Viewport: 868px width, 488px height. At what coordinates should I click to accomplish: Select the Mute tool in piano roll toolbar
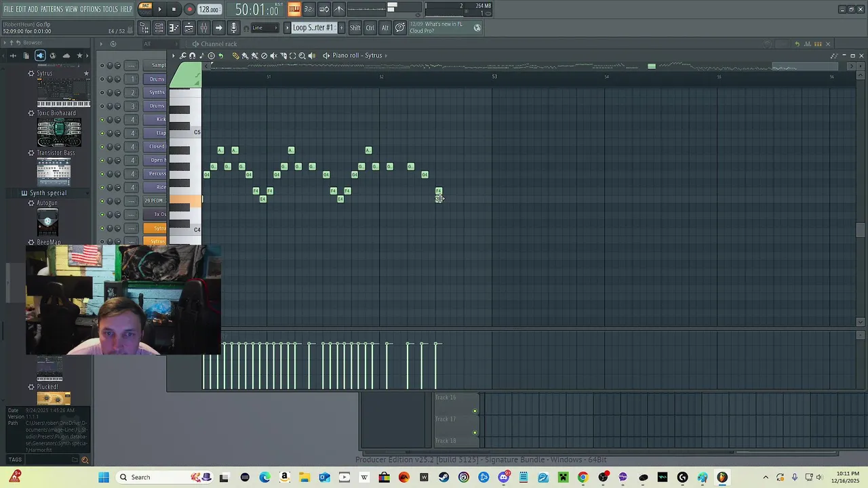point(273,56)
